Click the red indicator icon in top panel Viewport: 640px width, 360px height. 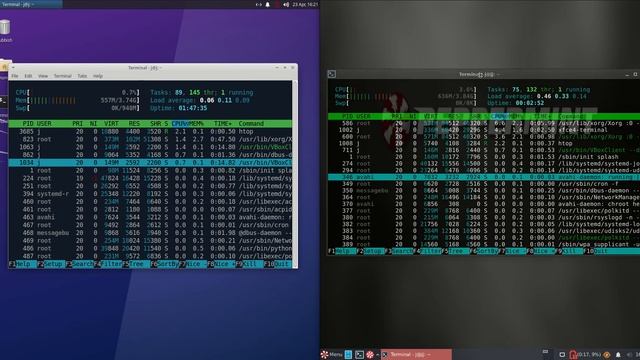pyautogui.click(x=277, y=4)
